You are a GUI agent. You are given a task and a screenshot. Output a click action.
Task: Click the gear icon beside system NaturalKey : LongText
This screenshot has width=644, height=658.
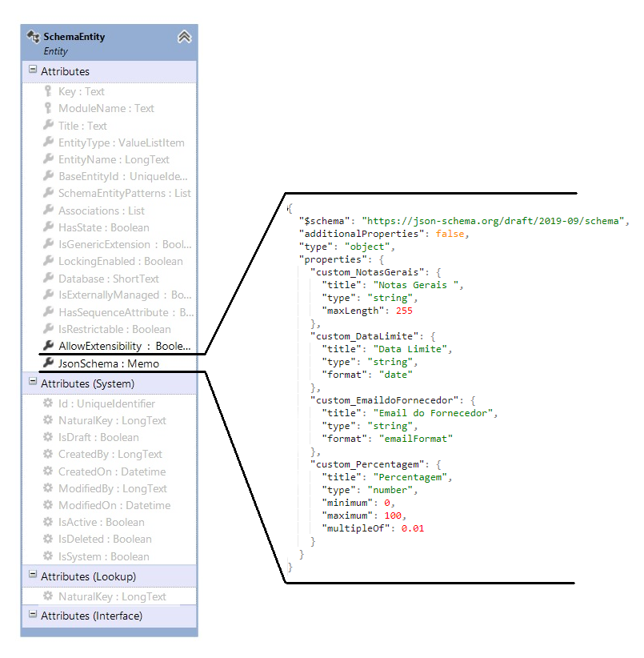(48, 420)
